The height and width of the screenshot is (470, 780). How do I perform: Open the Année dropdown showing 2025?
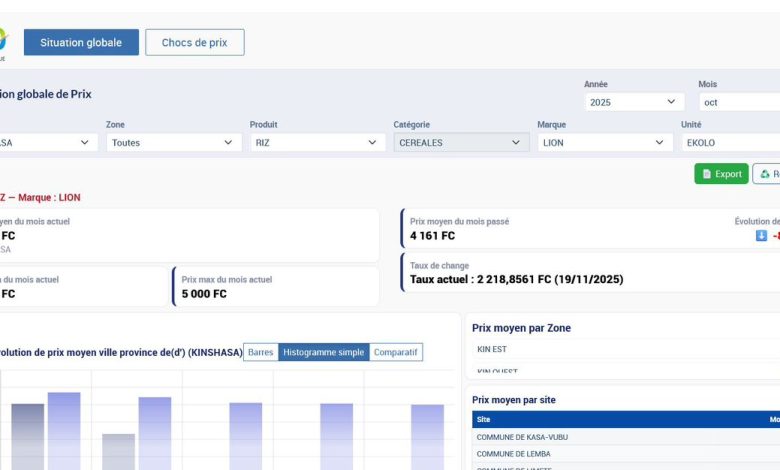point(634,102)
